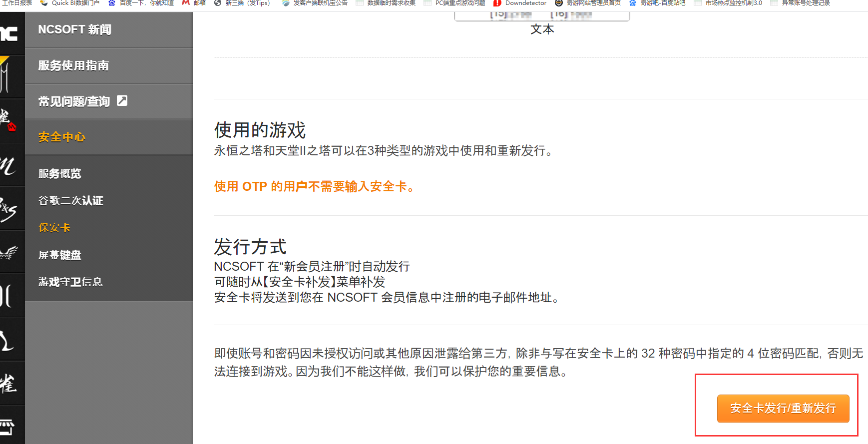Open the PC端重点游戏问题 bookmark

(x=454, y=3)
